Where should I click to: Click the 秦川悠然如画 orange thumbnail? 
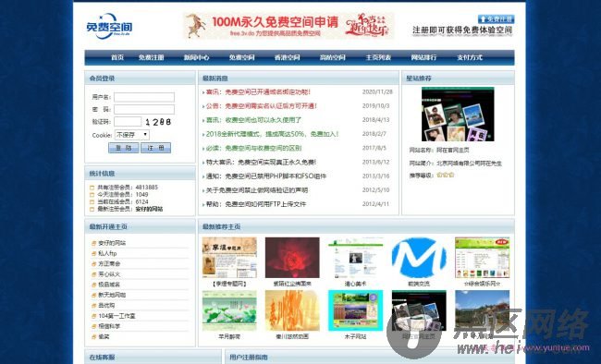[292, 310]
